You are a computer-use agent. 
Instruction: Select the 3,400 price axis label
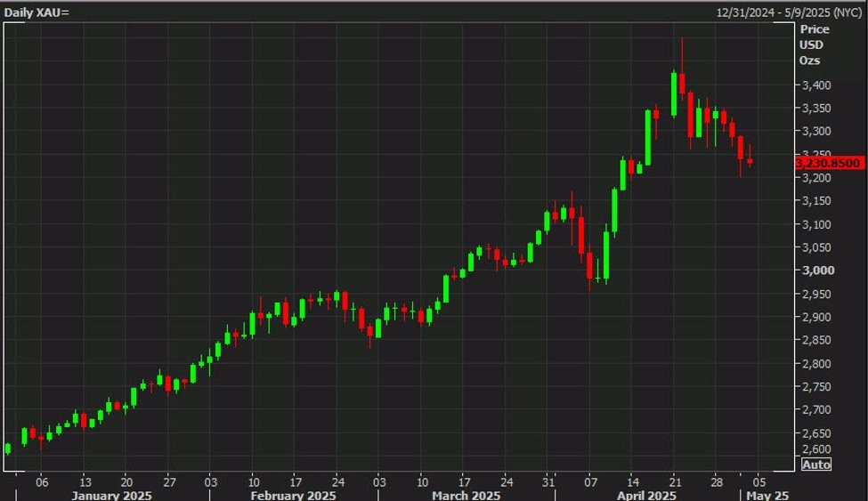816,85
